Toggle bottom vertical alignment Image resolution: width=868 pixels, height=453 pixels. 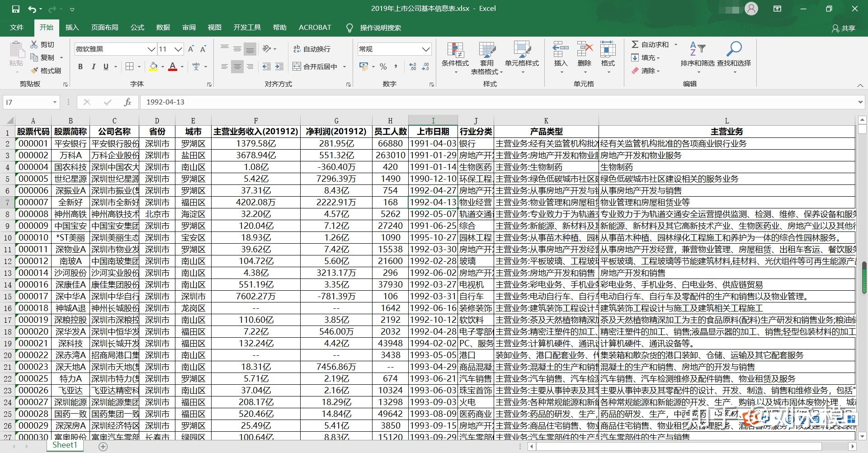250,49
